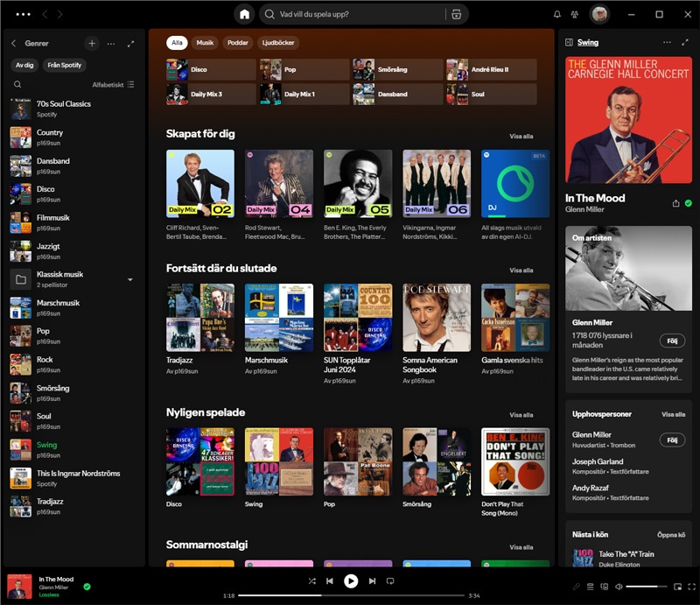Image resolution: width=700 pixels, height=605 pixels.
Task: Expand the Klassisk musik folder
Action: [130, 279]
